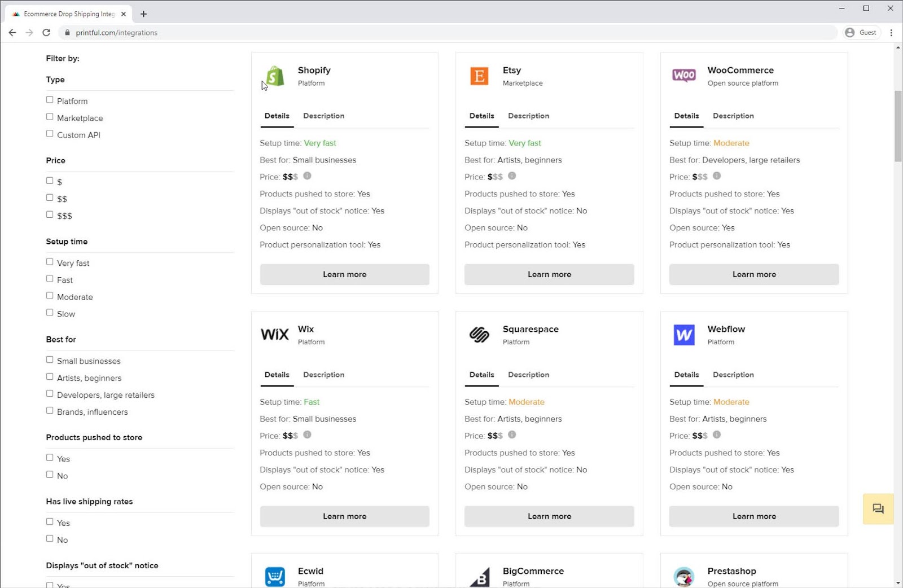Select WooCommerce Details tab

click(x=686, y=116)
